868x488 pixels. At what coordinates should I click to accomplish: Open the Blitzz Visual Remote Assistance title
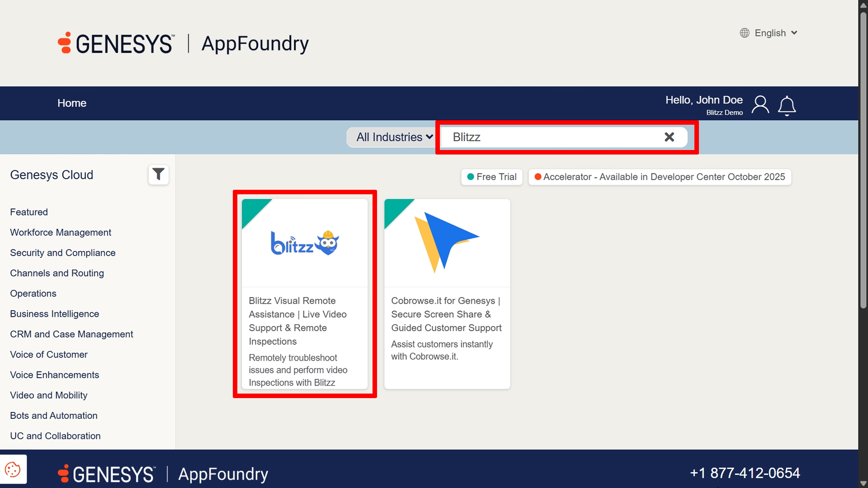(x=297, y=321)
